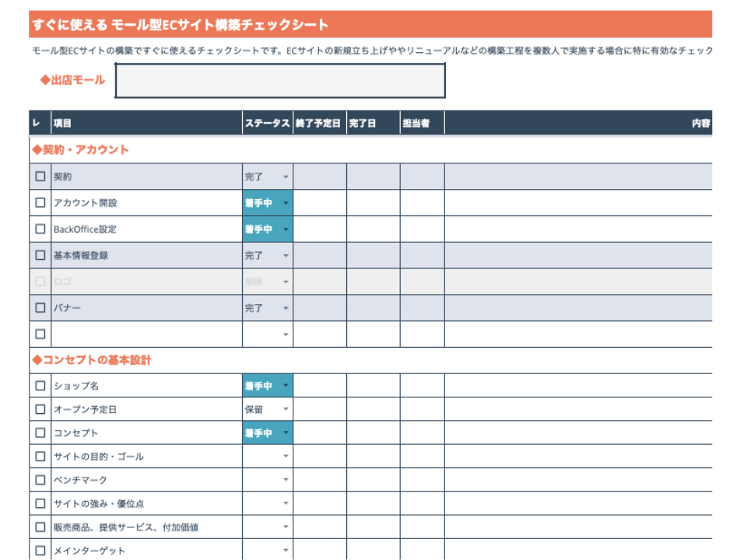
Task: Open status dropdown for 販売商品、提供サービス row
Action: click(286, 527)
